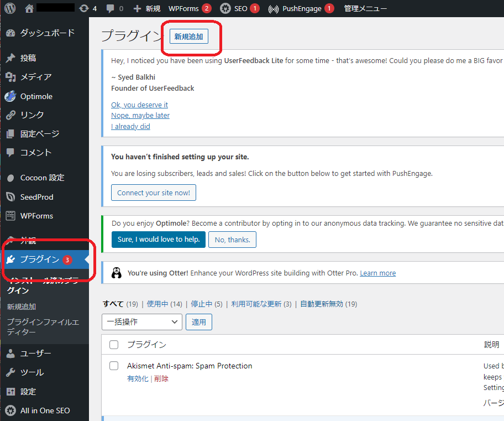This screenshot has height=421, width=504.
Task: Tick the Akismet Anti-spam plugin checkbox
Action: 114,366
